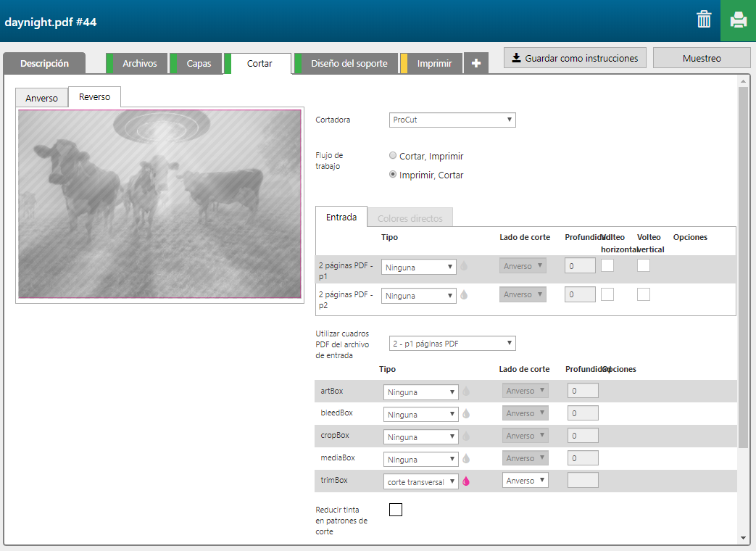Switch to the Anverso tab
Viewport: 756px width, 551px height.
[42, 98]
